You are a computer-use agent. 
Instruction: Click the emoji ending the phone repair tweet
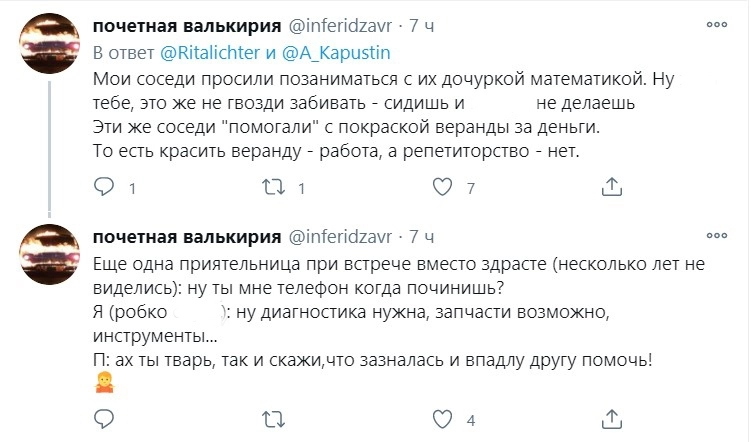(x=103, y=383)
